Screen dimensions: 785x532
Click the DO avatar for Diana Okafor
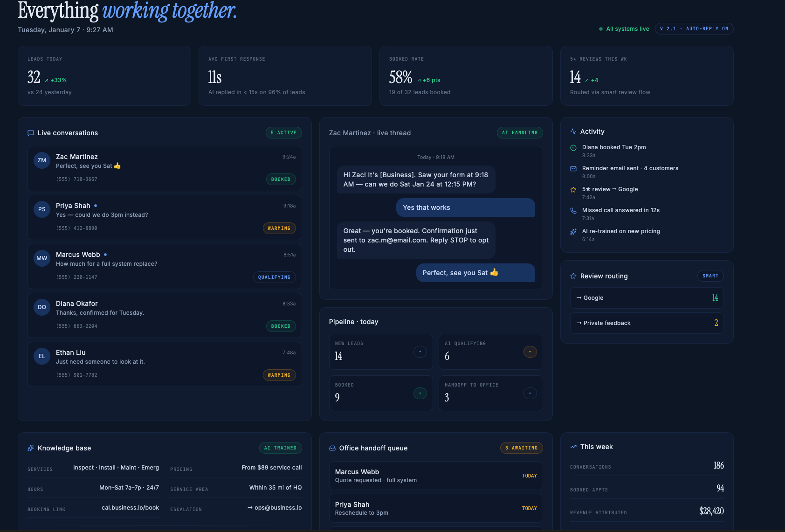(42, 307)
